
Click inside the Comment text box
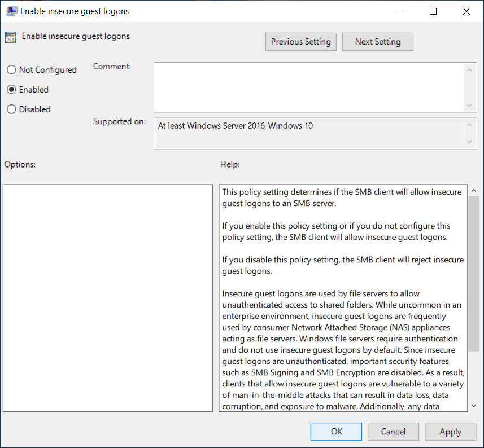[309, 87]
